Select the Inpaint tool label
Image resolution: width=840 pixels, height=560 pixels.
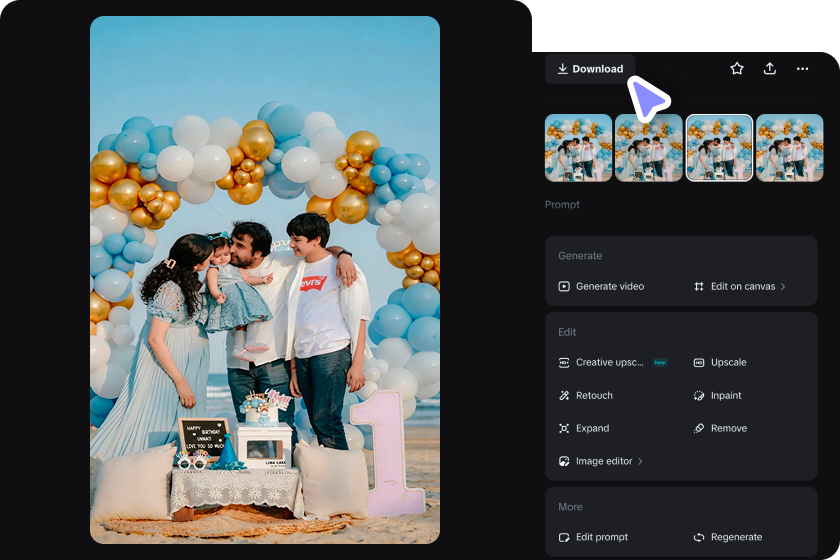(726, 395)
